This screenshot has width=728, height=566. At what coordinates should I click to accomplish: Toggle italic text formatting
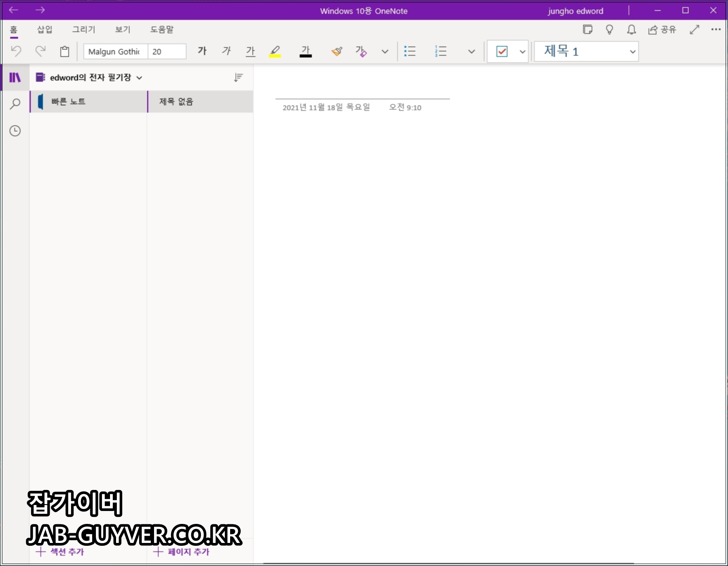226,51
